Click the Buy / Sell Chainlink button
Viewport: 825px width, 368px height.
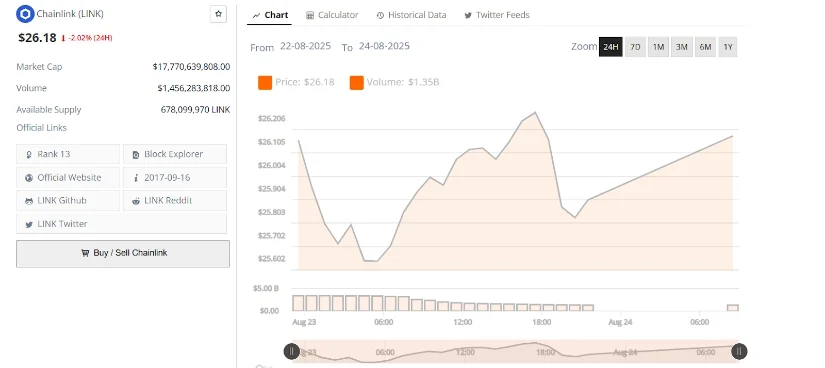pos(123,254)
